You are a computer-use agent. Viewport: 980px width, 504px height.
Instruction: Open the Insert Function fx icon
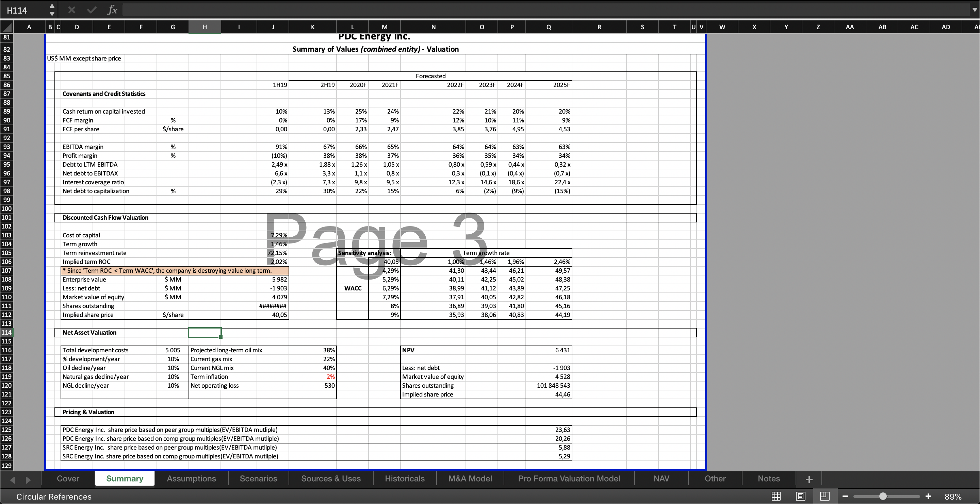click(112, 10)
